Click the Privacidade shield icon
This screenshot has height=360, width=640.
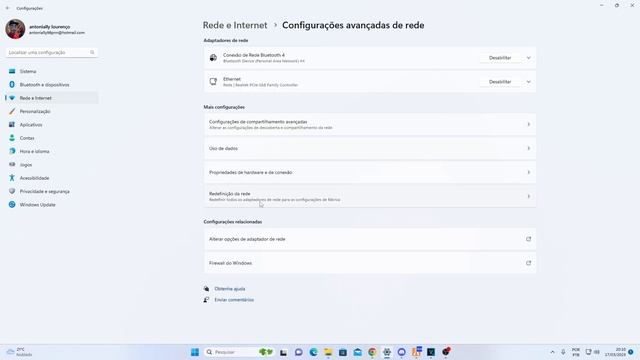(12, 191)
